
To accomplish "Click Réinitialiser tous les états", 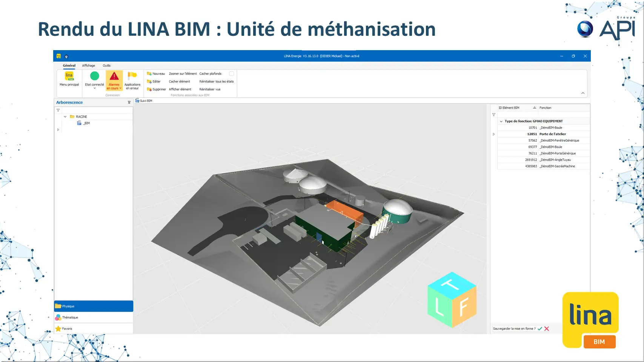I will (217, 81).
